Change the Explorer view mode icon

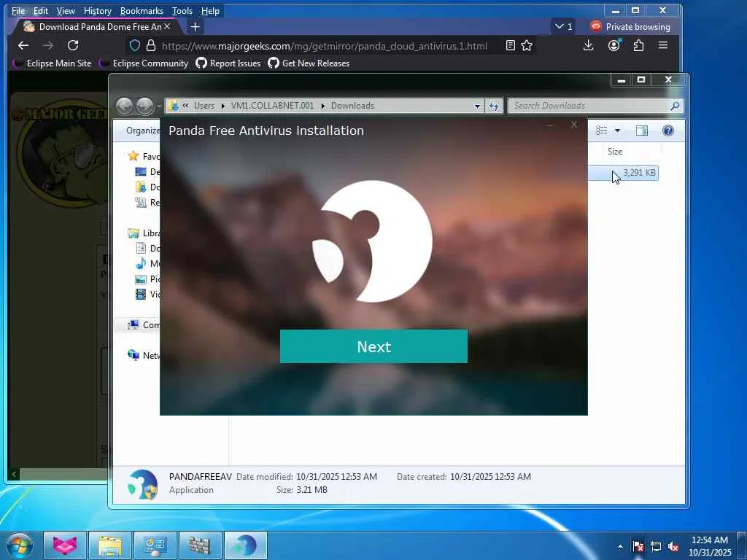click(601, 131)
